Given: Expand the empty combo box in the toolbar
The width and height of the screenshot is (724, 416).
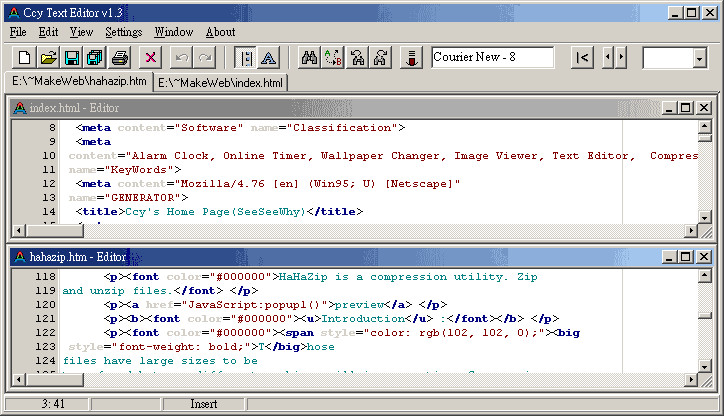Looking at the screenshot, I should 700,58.
